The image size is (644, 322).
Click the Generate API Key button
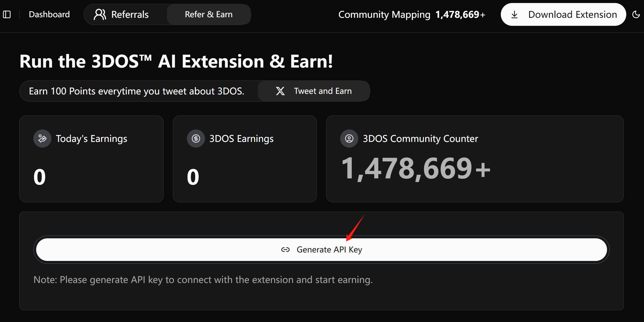pyautogui.click(x=322, y=250)
